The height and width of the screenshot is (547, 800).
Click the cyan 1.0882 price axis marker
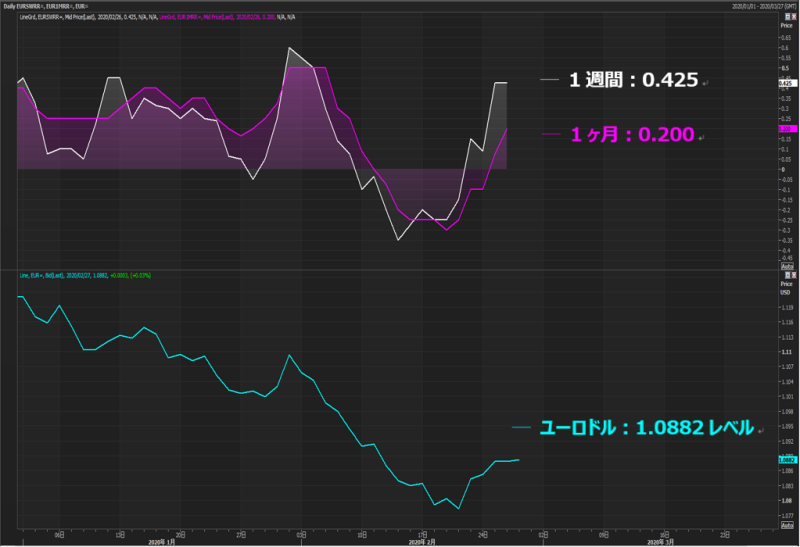coord(786,460)
